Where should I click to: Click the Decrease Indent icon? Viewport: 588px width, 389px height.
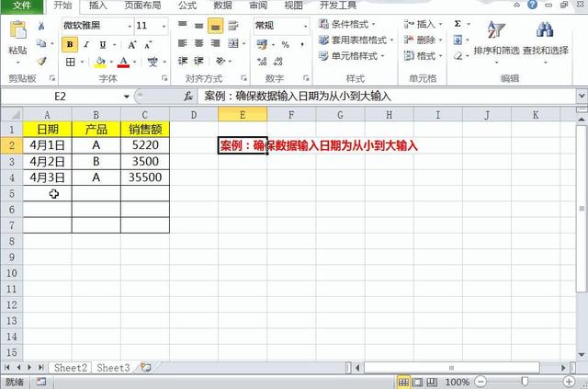coord(183,61)
